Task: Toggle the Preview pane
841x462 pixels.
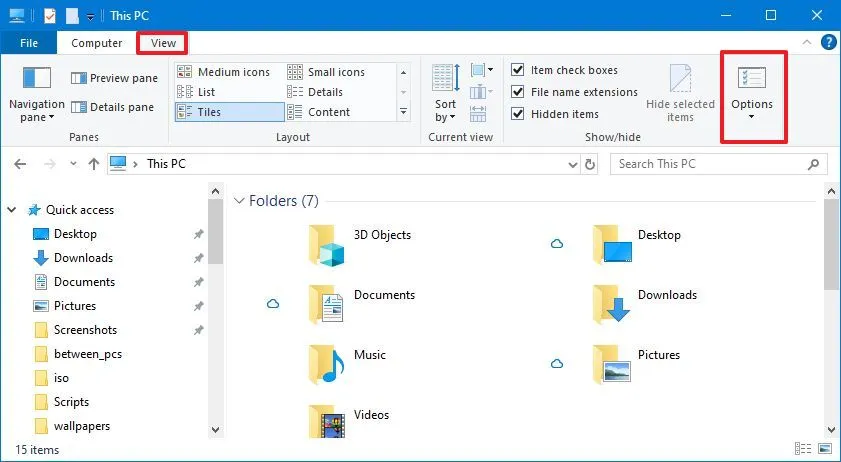Action: (x=114, y=78)
